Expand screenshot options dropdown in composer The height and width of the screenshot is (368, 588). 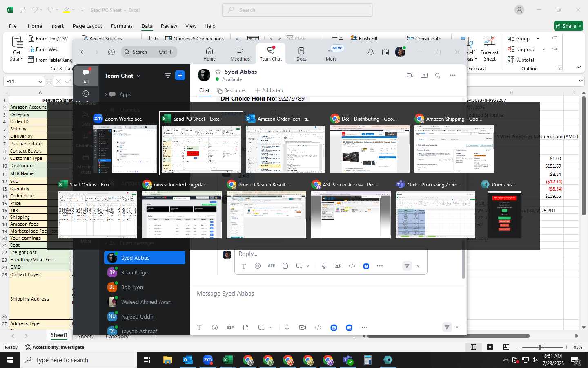click(x=271, y=328)
